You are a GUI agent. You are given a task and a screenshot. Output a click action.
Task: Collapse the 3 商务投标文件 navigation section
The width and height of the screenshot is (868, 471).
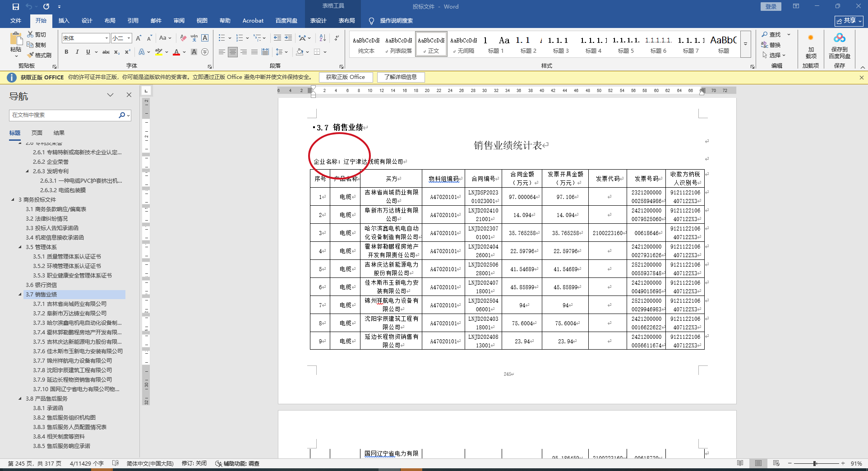point(13,199)
